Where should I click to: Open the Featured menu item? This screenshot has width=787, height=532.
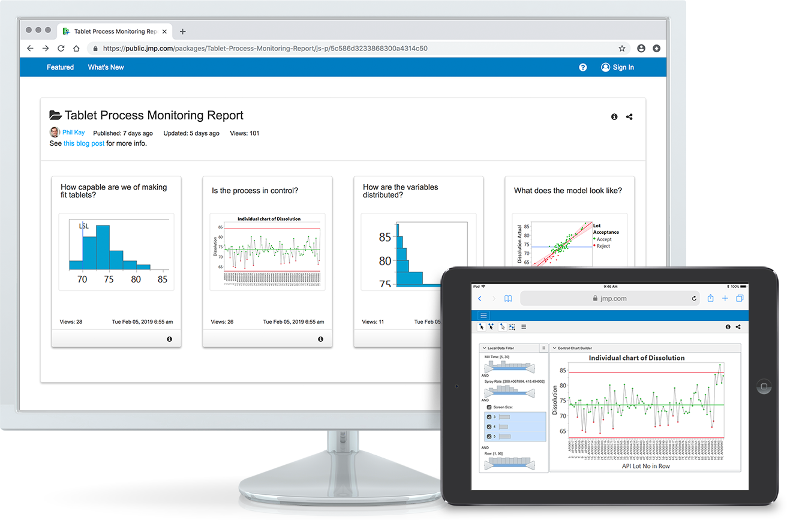[60, 67]
